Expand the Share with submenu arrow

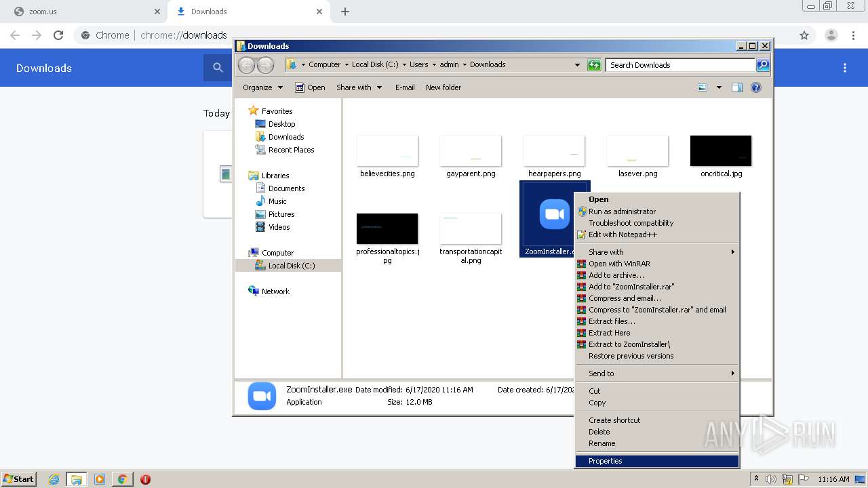[x=732, y=252]
